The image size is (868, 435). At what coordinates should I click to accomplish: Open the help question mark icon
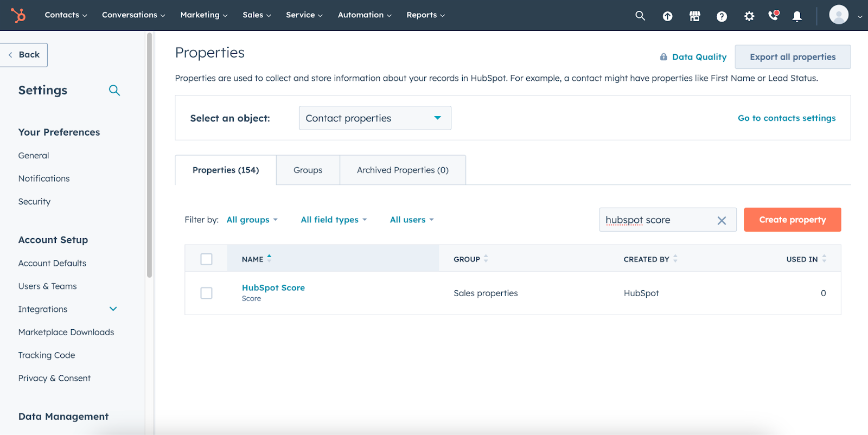click(x=722, y=16)
